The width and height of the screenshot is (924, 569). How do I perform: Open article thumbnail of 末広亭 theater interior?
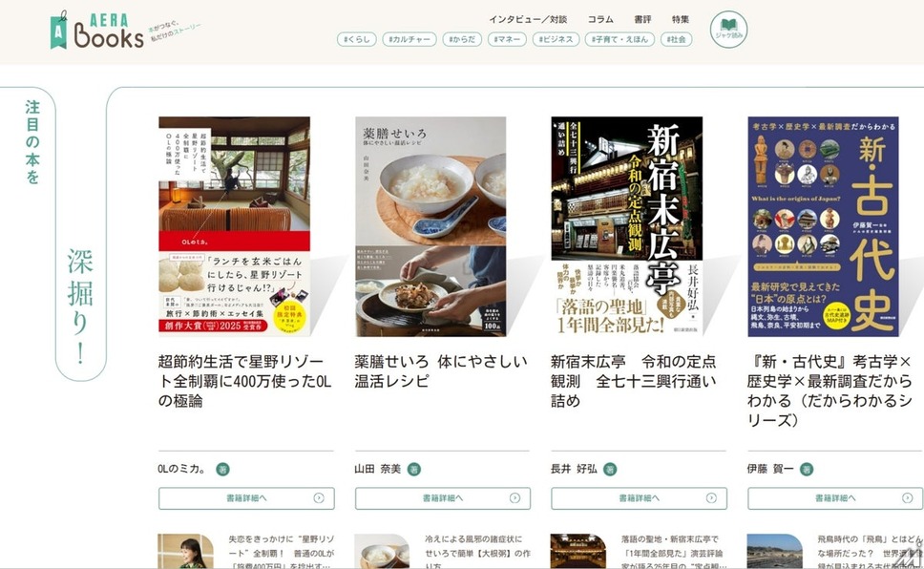click(578, 551)
